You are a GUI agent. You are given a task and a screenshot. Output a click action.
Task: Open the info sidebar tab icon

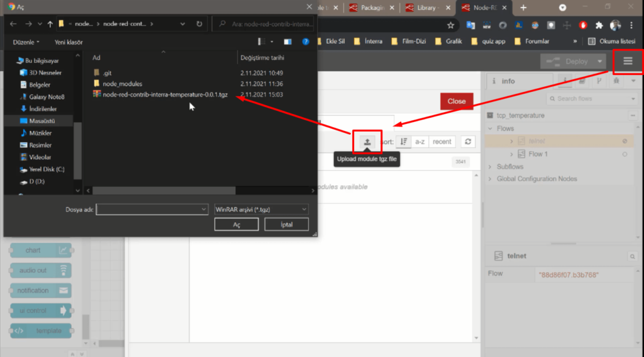pyautogui.click(x=565, y=81)
